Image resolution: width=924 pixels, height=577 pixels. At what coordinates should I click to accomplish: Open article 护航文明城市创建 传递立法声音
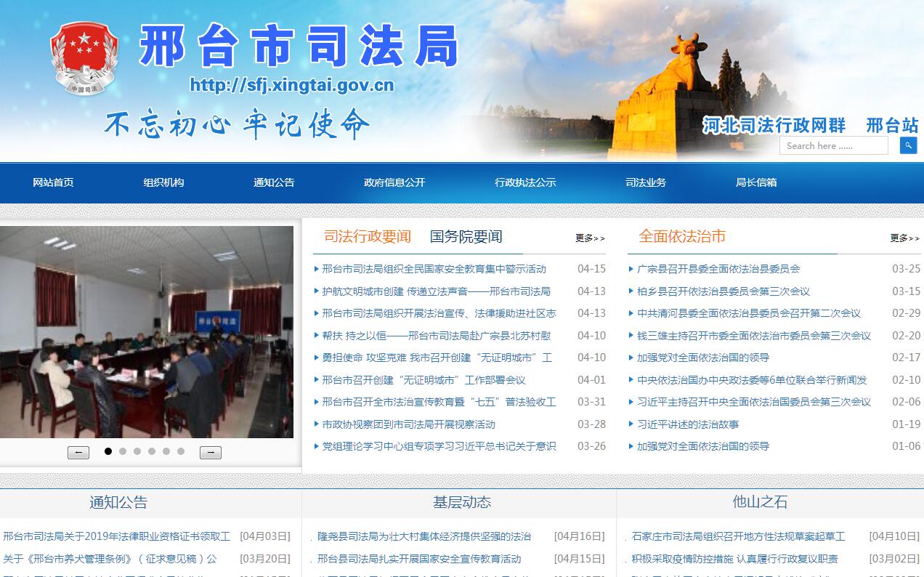click(436, 291)
